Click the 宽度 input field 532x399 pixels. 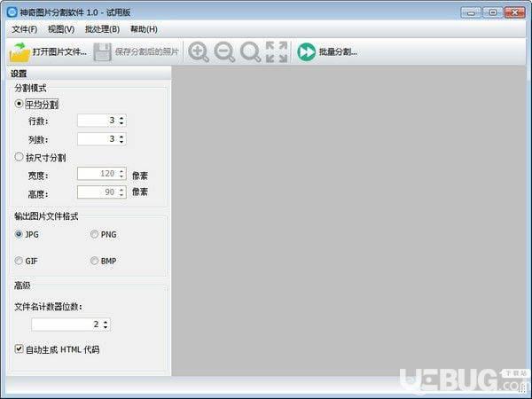coord(98,174)
